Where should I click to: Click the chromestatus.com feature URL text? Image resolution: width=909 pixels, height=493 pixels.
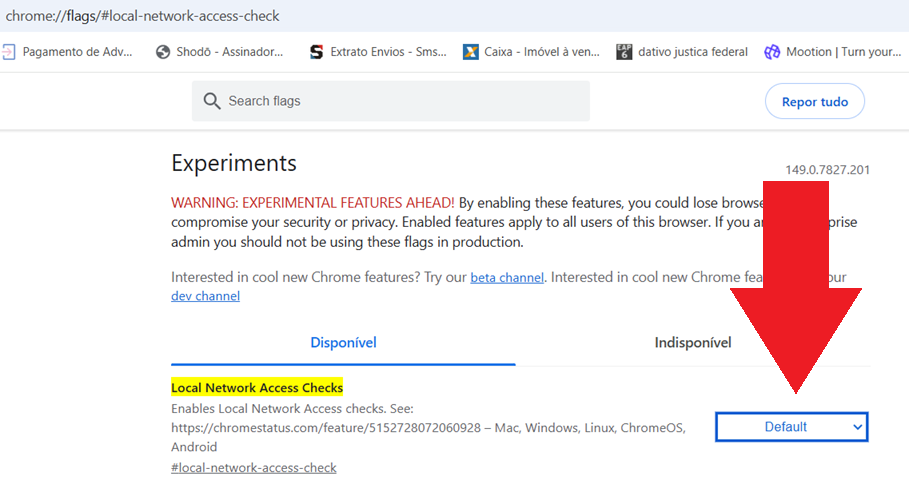(x=326, y=428)
